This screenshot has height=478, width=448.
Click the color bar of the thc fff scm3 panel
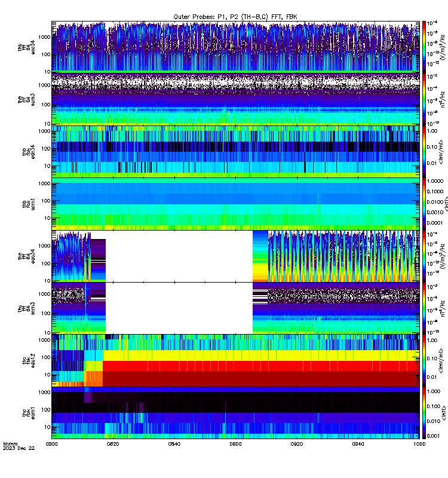[424, 308]
